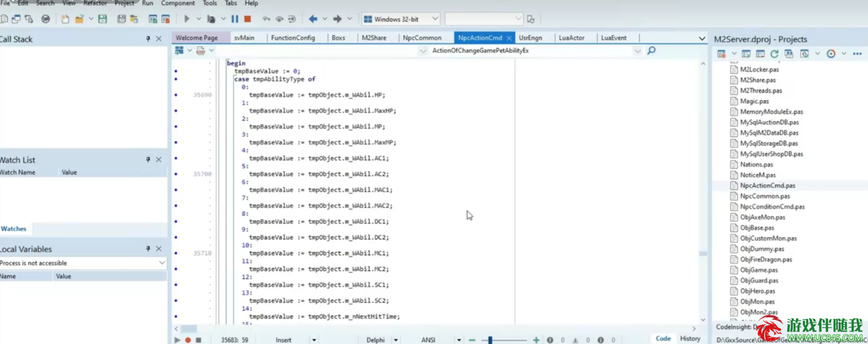868x344 pixels.
Task: Open the 'Process is not accessible' dropdown
Action: click(161, 263)
